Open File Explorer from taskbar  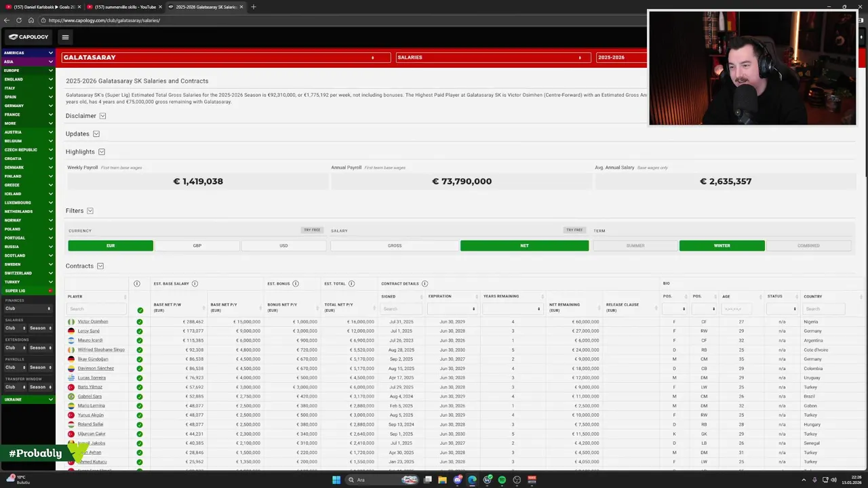pyautogui.click(x=442, y=480)
